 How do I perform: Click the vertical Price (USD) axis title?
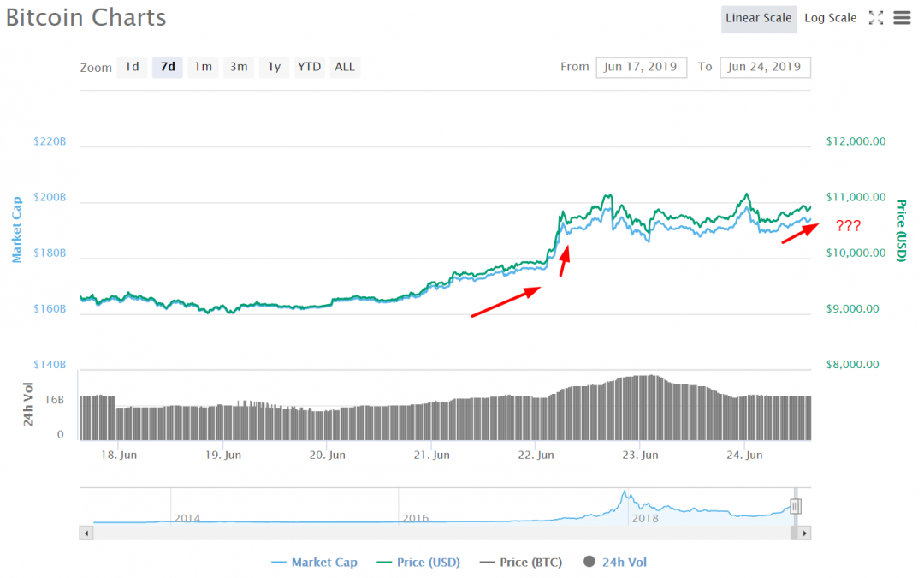[902, 230]
